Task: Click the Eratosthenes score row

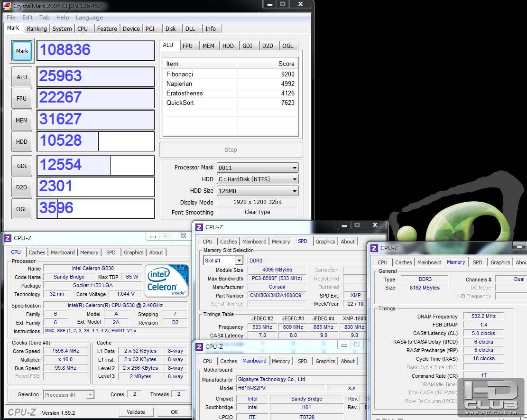Action: [231, 93]
